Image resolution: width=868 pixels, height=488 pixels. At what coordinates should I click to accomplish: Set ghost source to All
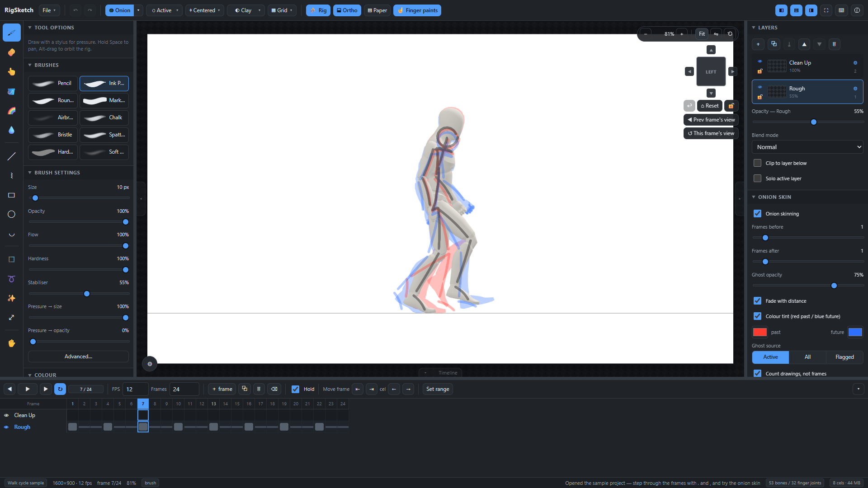click(x=807, y=357)
